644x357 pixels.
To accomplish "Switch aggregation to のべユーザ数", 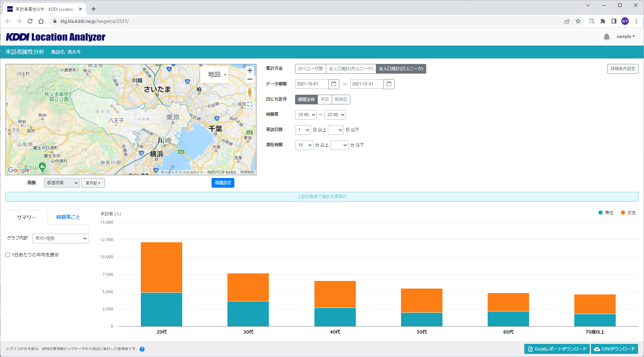I will coord(310,69).
